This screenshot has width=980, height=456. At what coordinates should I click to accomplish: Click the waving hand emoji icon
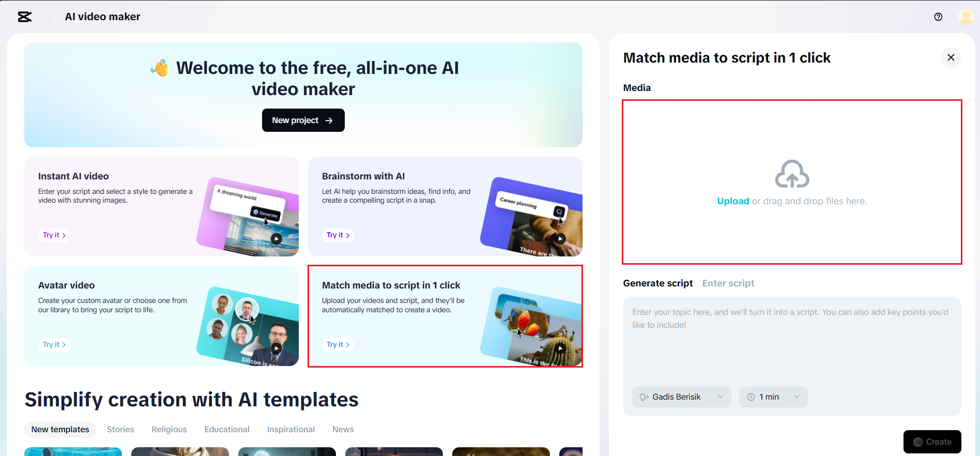click(160, 68)
